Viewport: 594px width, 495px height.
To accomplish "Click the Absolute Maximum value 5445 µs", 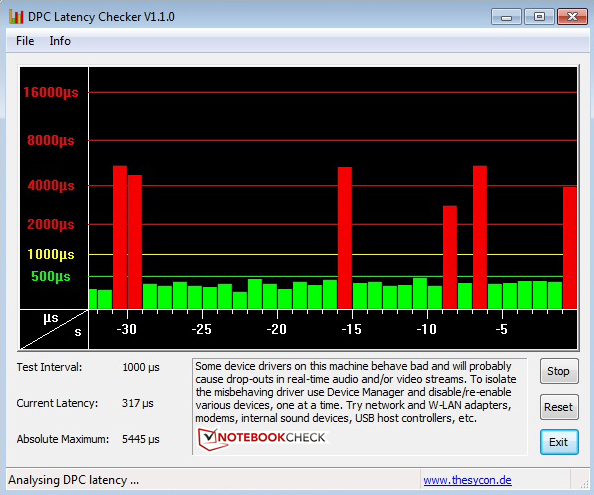I will pyautogui.click(x=141, y=439).
